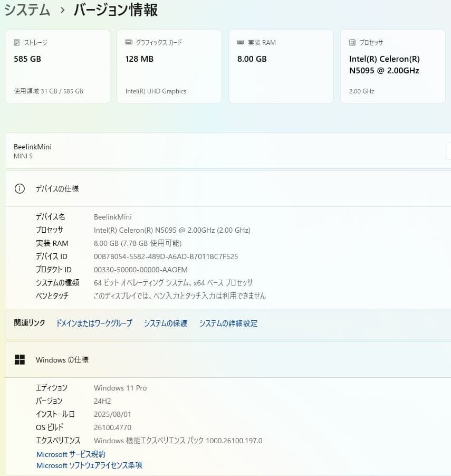Open ドメインまたはワークグループ settings
The height and width of the screenshot is (476, 451).
pos(94,323)
